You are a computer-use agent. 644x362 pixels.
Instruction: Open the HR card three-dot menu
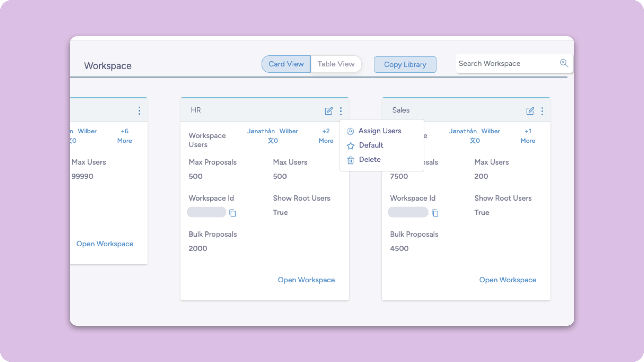pyautogui.click(x=341, y=111)
